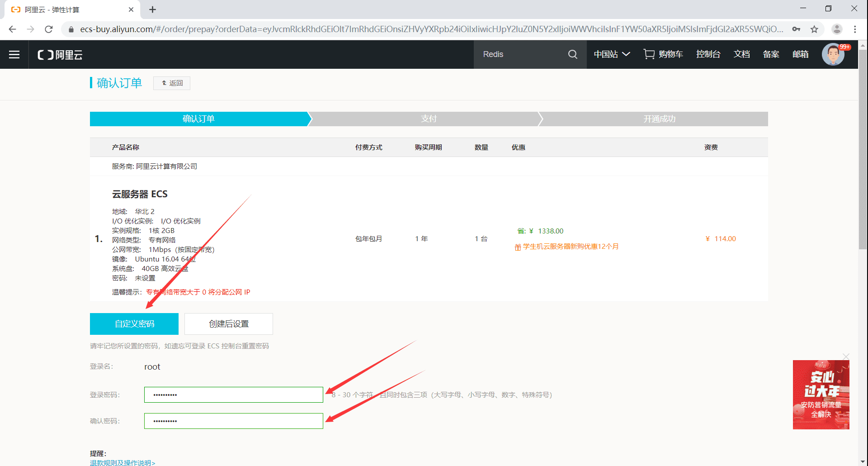Reload the current page
The width and height of the screenshot is (868, 466).
(x=49, y=29)
